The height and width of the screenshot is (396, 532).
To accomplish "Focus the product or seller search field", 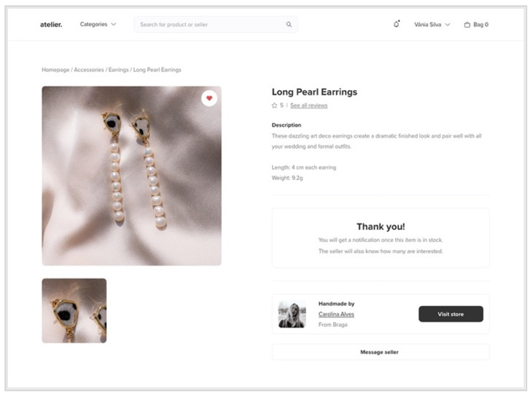I will click(211, 24).
